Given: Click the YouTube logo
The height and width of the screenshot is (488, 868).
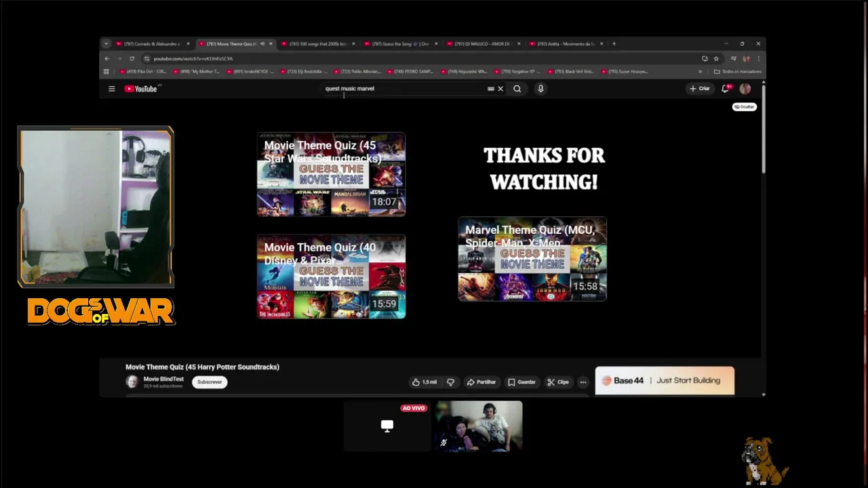Looking at the screenshot, I should [x=141, y=88].
